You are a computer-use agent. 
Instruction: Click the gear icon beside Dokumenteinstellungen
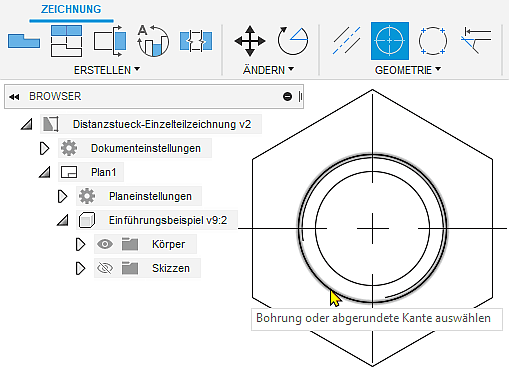coord(69,148)
